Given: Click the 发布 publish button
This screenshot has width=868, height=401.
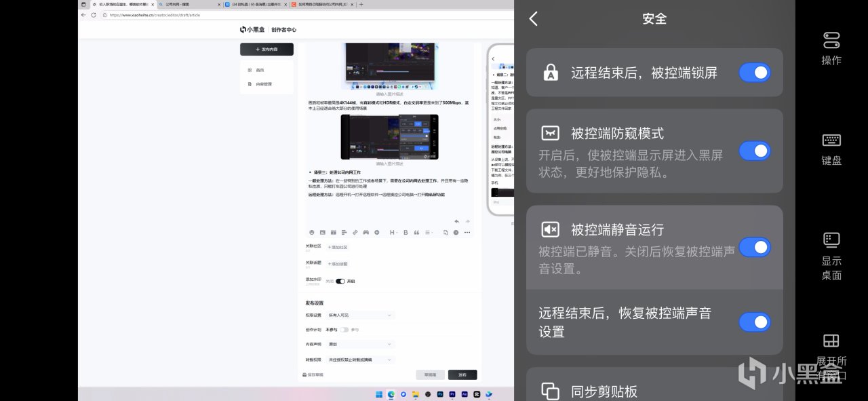Looking at the screenshot, I should coord(462,375).
